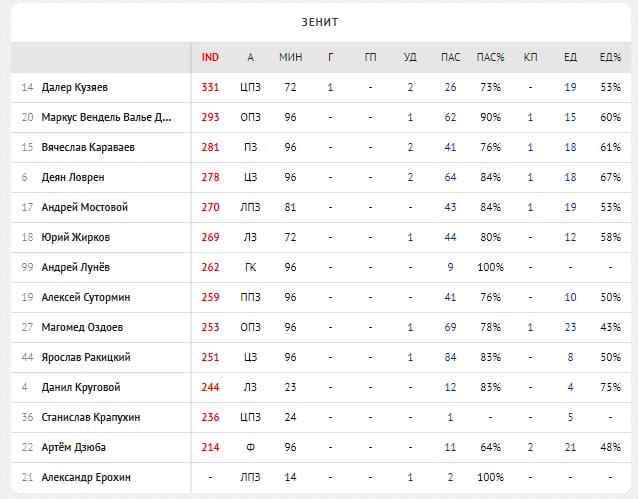Click Оздоев's 43% duel percentage
This screenshot has width=638, height=499.
pyautogui.click(x=610, y=327)
